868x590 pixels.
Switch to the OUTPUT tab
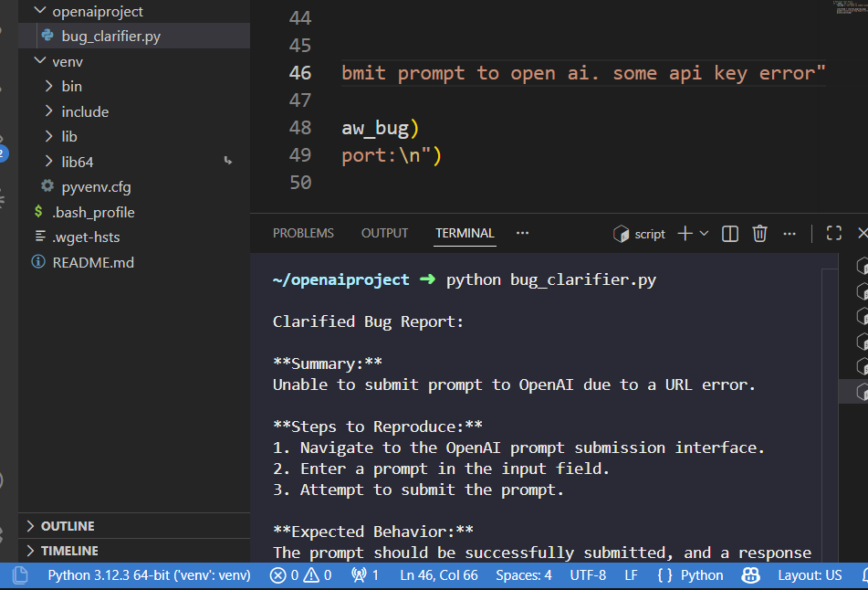[384, 233]
